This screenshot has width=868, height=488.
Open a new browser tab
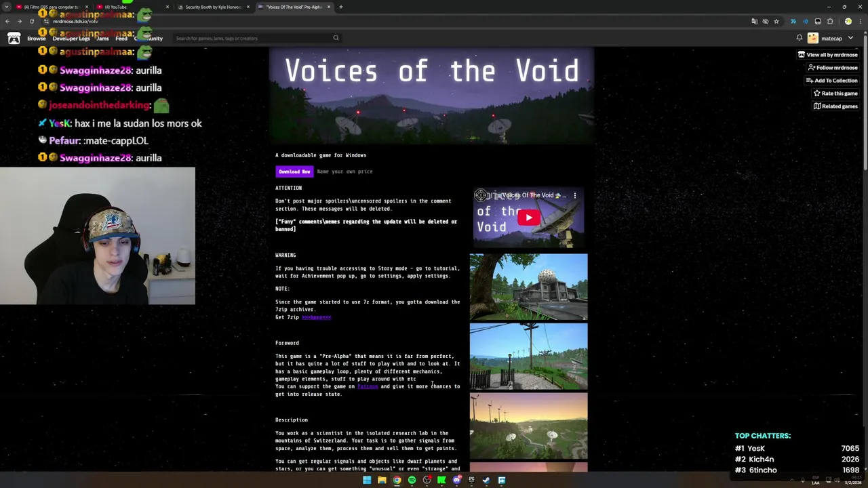(x=341, y=7)
